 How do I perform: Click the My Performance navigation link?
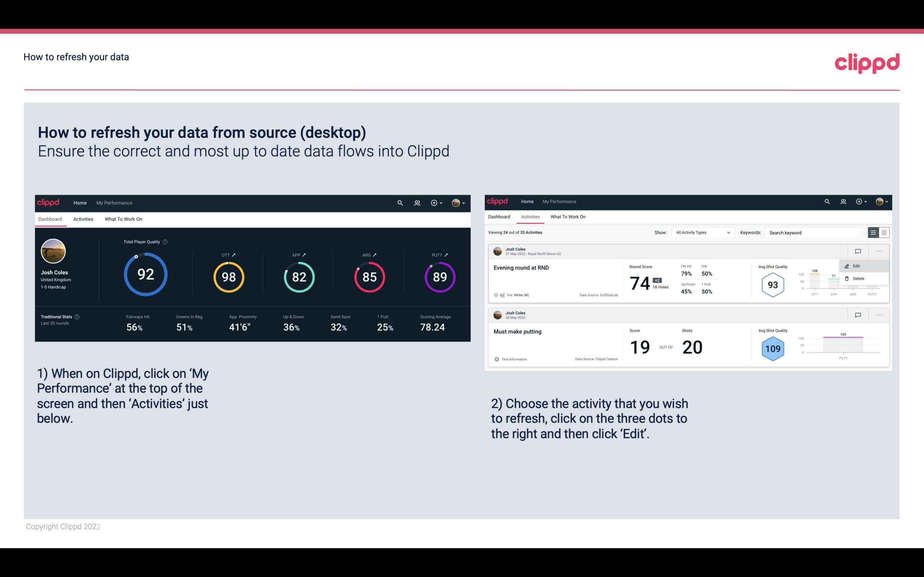[114, 203]
